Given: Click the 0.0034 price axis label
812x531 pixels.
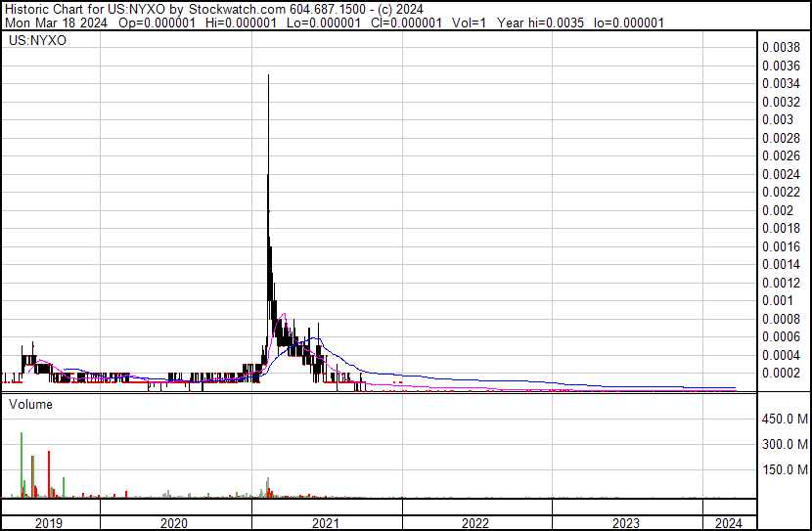Looking at the screenshot, I should [x=781, y=83].
